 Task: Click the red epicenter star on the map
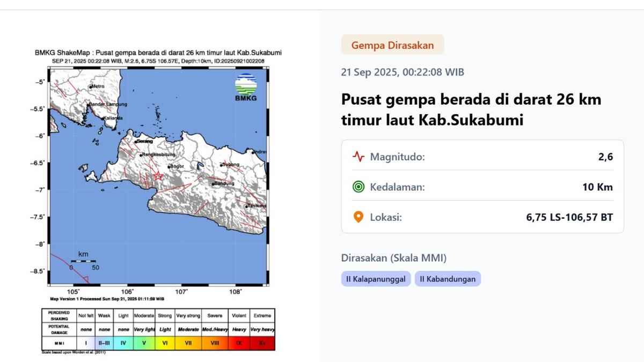tap(158, 176)
